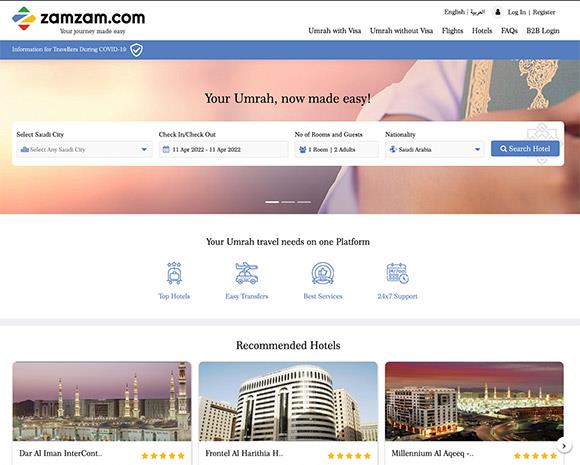This screenshot has width=580, height=465.
Task: Click the Search Hotel button
Action: [x=525, y=149]
